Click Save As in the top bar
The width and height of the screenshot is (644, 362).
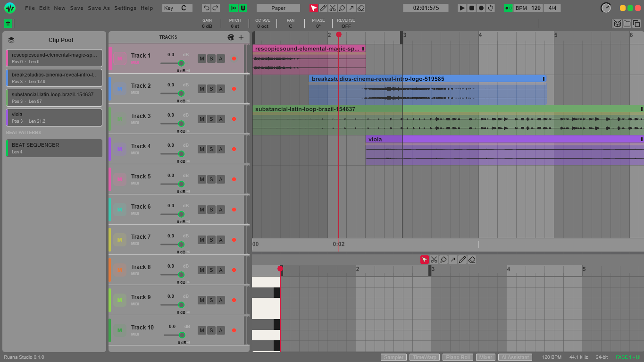coord(99,8)
